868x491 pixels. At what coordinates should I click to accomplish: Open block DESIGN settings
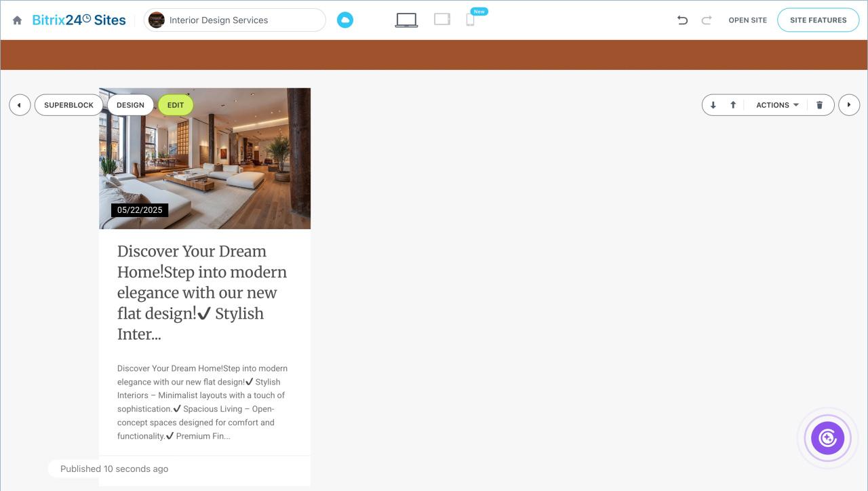coord(130,105)
